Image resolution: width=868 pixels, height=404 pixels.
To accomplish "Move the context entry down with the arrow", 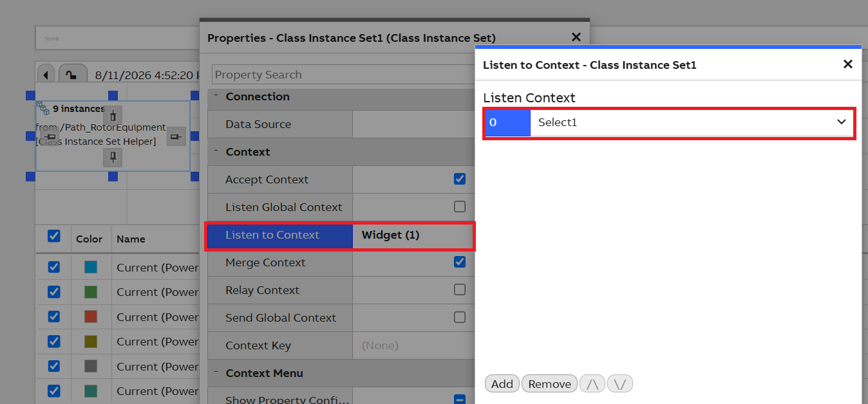I will coord(620,384).
